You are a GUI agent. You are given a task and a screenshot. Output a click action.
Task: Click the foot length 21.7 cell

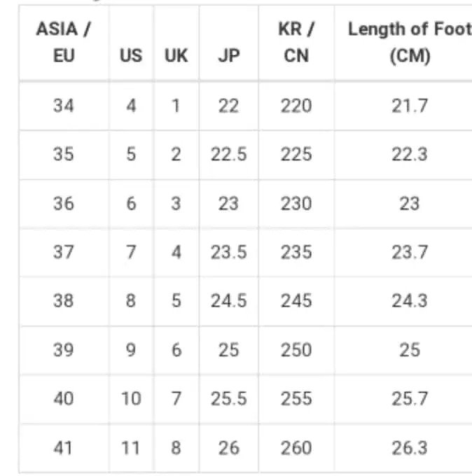tap(409, 106)
